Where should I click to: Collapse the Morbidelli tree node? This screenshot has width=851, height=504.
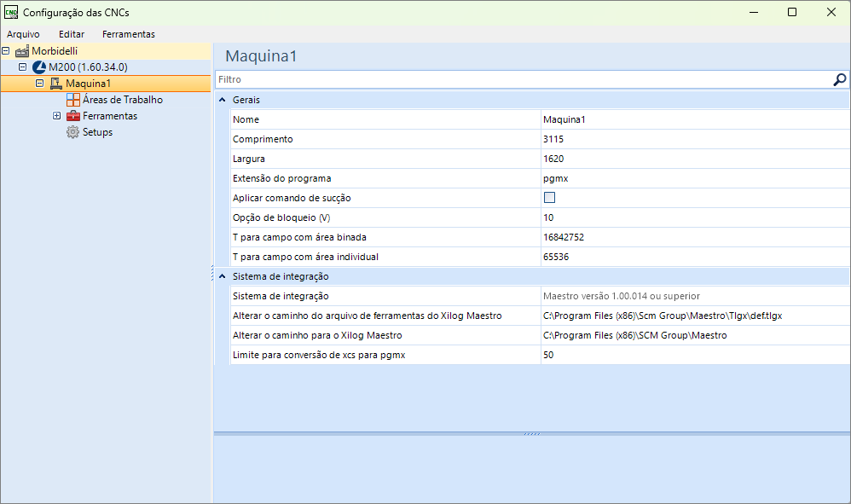click(5, 51)
